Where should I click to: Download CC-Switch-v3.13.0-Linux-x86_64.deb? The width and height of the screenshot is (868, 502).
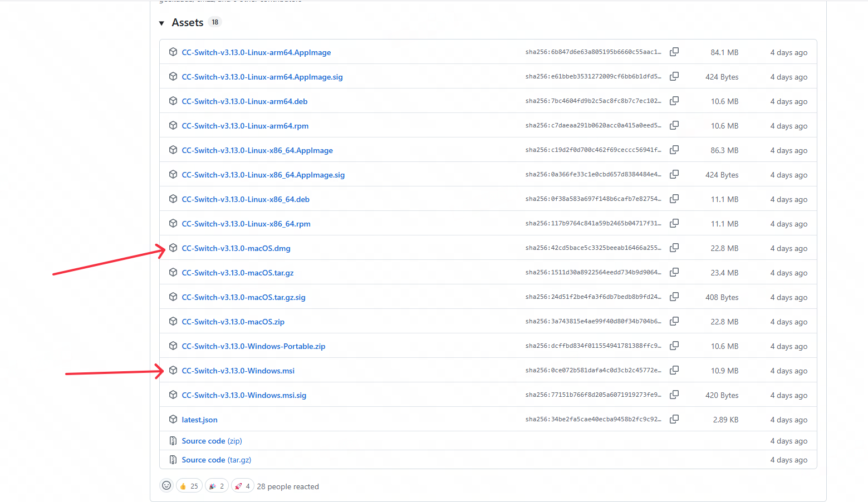click(246, 199)
